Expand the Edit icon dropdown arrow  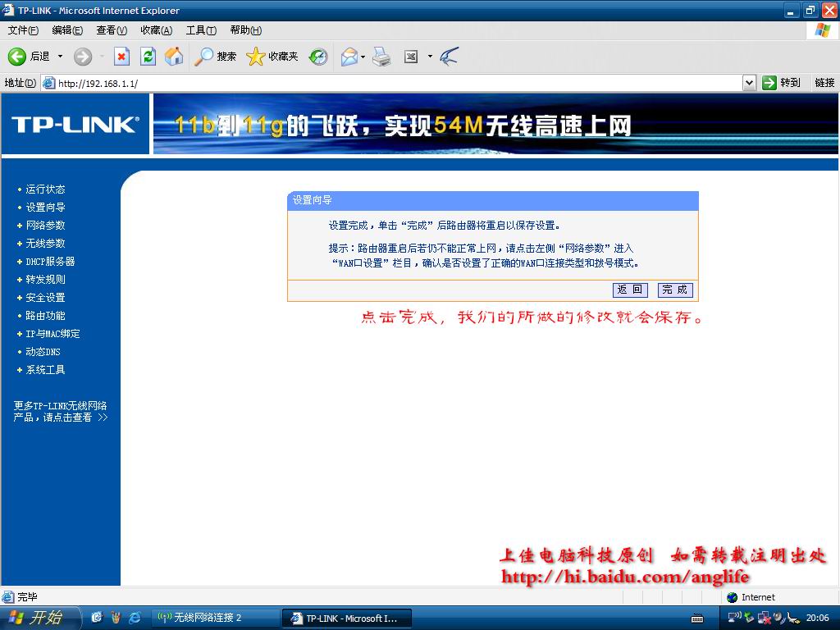point(430,57)
